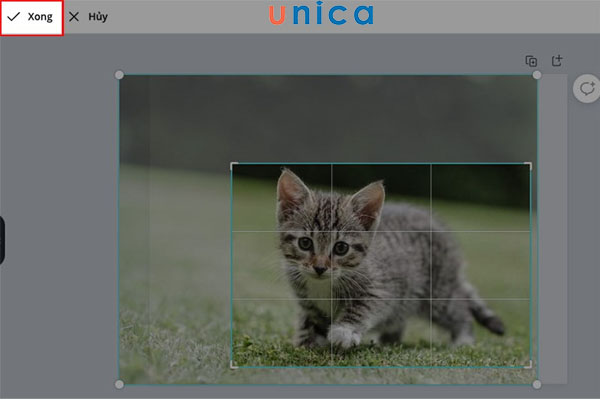Click the crop frame's bottom-right corner handle
Viewport: 600px width, 400px height.
tap(529, 365)
